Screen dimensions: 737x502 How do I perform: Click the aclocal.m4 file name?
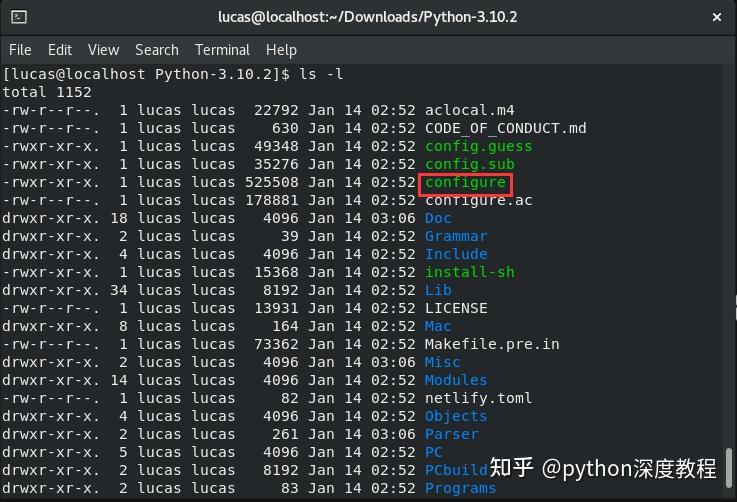point(470,110)
